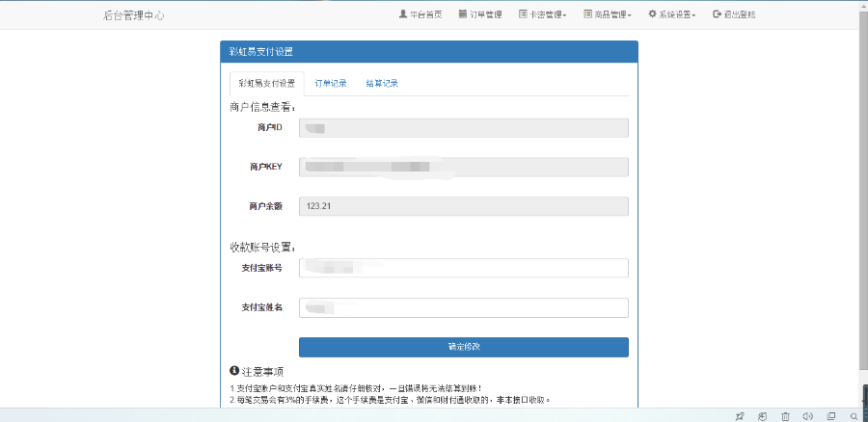Click the refresh-disabled icon in bottom status bar

point(762,416)
